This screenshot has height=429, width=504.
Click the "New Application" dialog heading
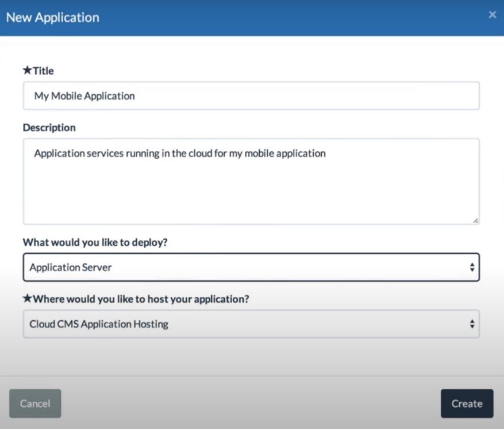(53, 17)
